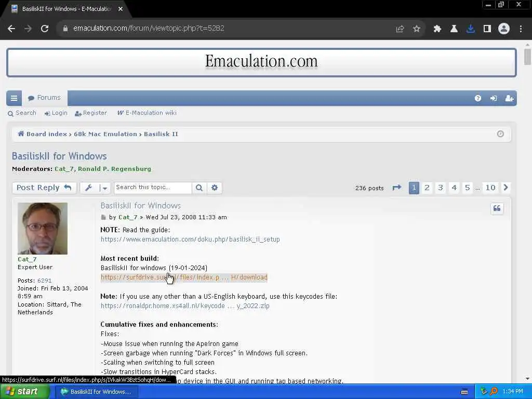Click the register user-plus icon in navbar
532x399 pixels.
[x=509, y=98]
